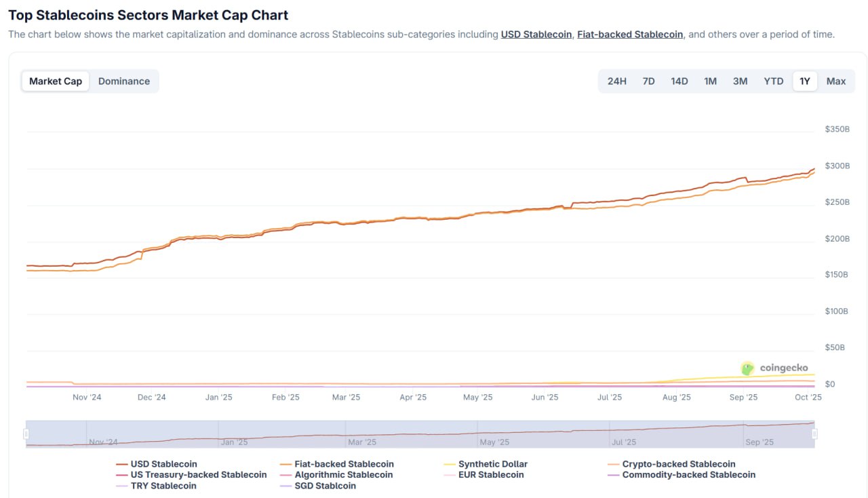Viewport: 868px width, 498px height.
Task: Choose the 7D time range
Action: pos(648,81)
